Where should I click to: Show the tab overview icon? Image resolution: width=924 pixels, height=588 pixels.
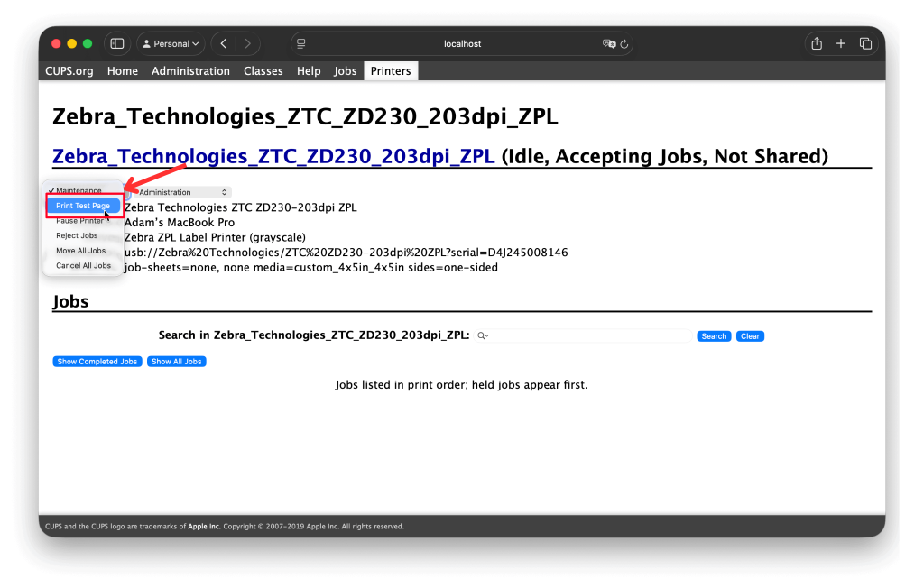coord(865,43)
